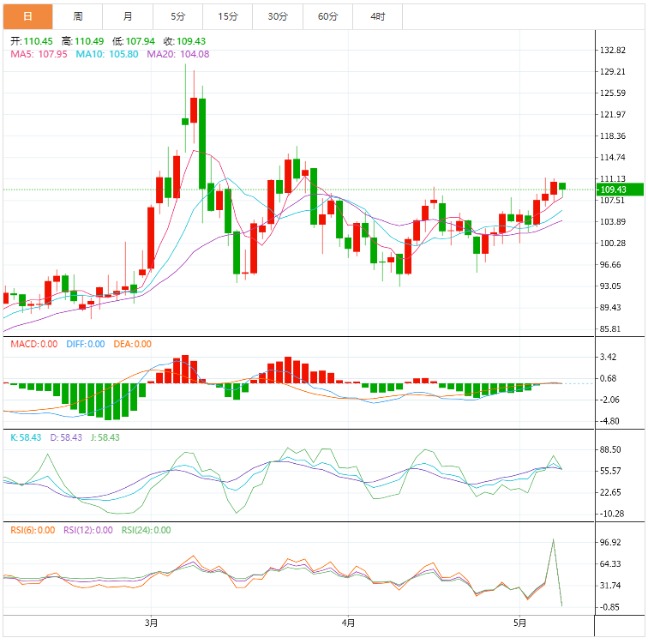
Task: Click the RSI(24) legend label
Action: pos(146,530)
